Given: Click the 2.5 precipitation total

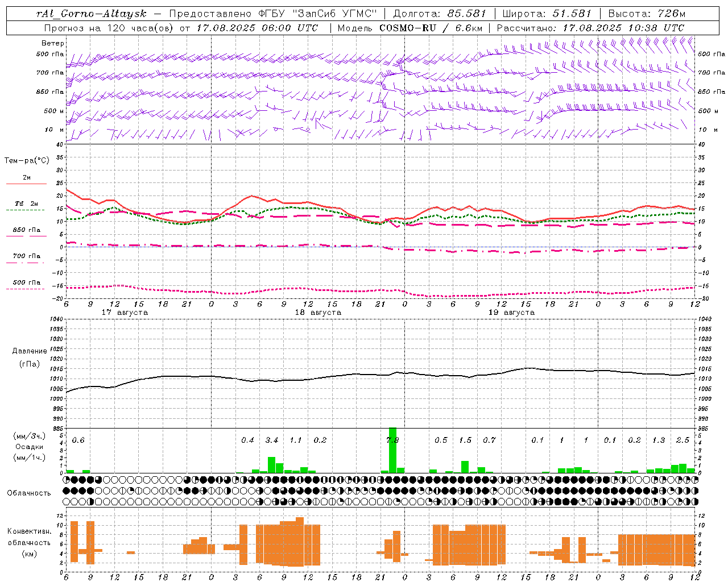Looking at the screenshot, I should 683,440.
